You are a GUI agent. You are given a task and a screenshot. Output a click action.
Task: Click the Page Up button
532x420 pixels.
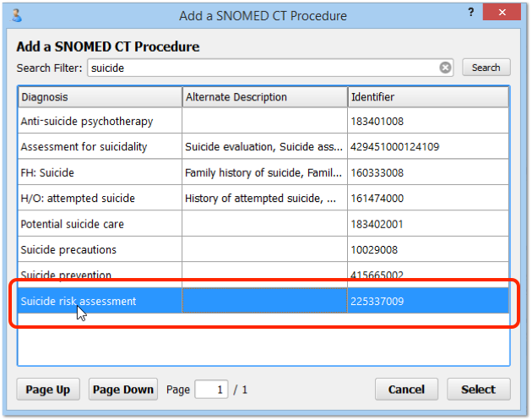pyautogui.click(x=48, y=389)
